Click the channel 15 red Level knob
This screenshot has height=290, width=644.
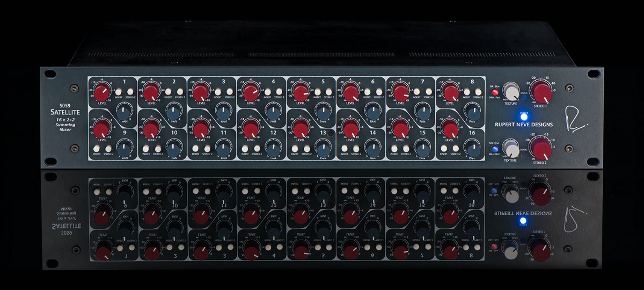400,128
